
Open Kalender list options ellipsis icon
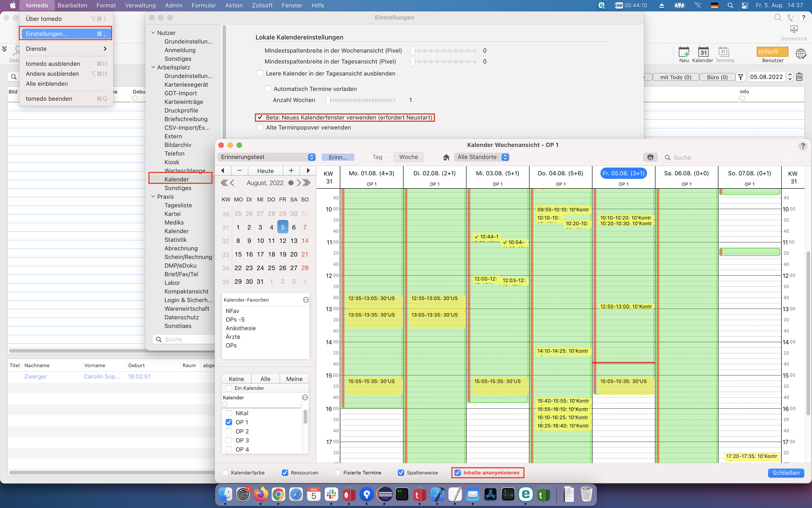pyautogui.click(x=305, y=398)
